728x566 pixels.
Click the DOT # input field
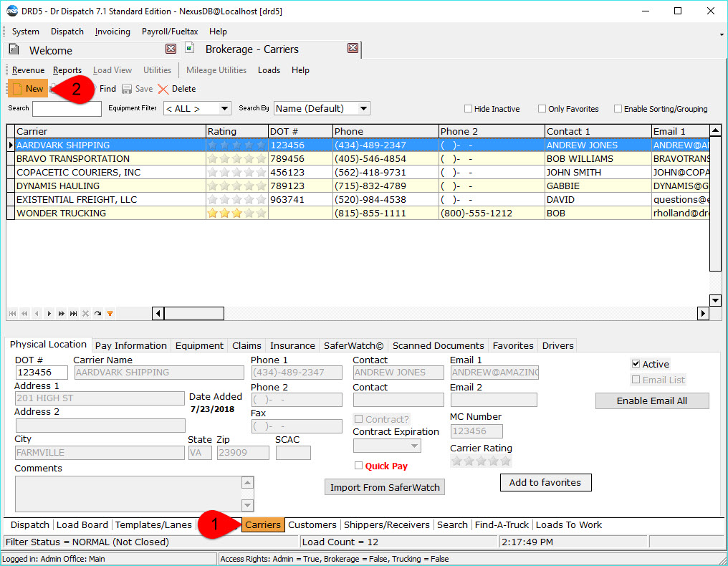click(42, 373)
